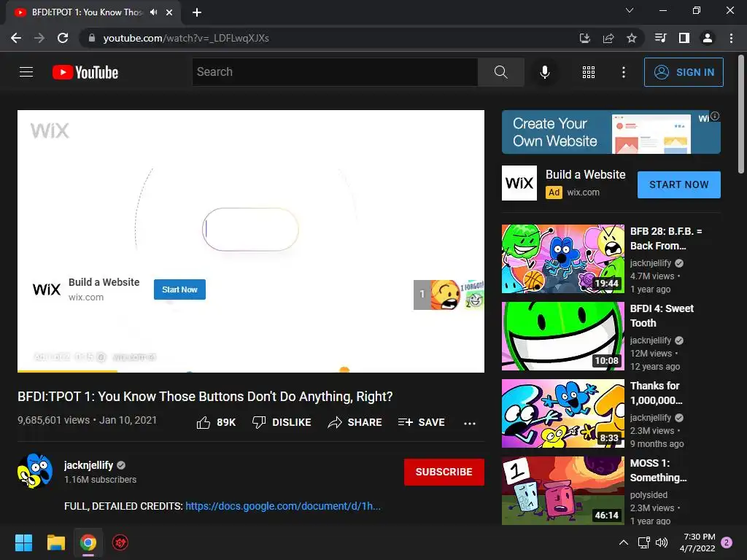Open the YouTube hamburger guide menu
Screen dimensions: 747x560
click(x=26, y=72)
